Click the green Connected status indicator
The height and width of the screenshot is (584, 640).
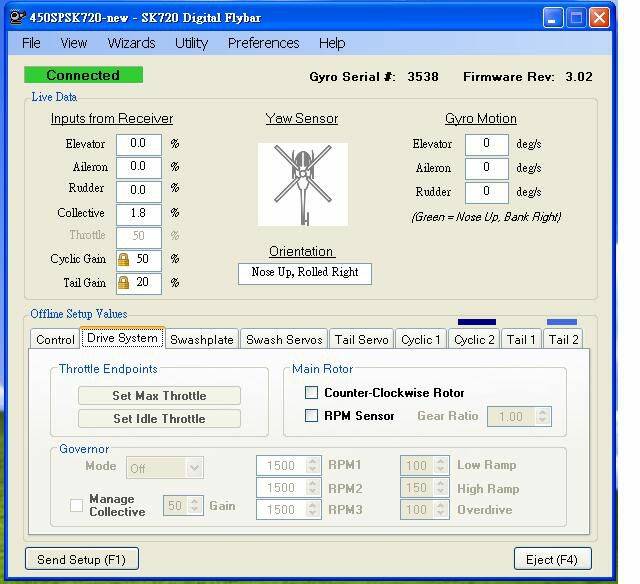pyautogui.click(x=83, y=75)
